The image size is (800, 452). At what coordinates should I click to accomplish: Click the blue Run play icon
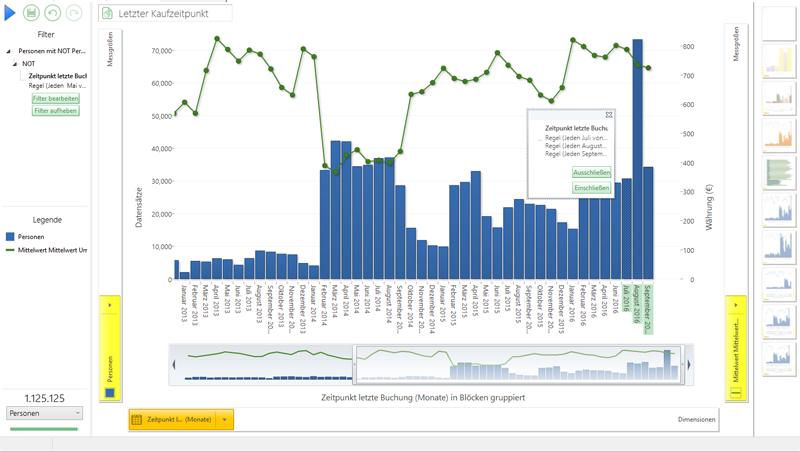(11, 13)
